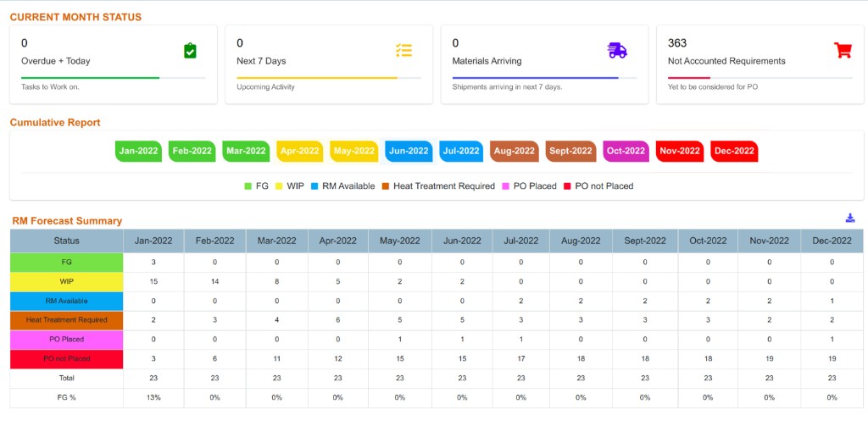This screenshot has height=443, width=868.
Task: Open the Nov-2022 month tab
Action: click(x=680, y=151)
